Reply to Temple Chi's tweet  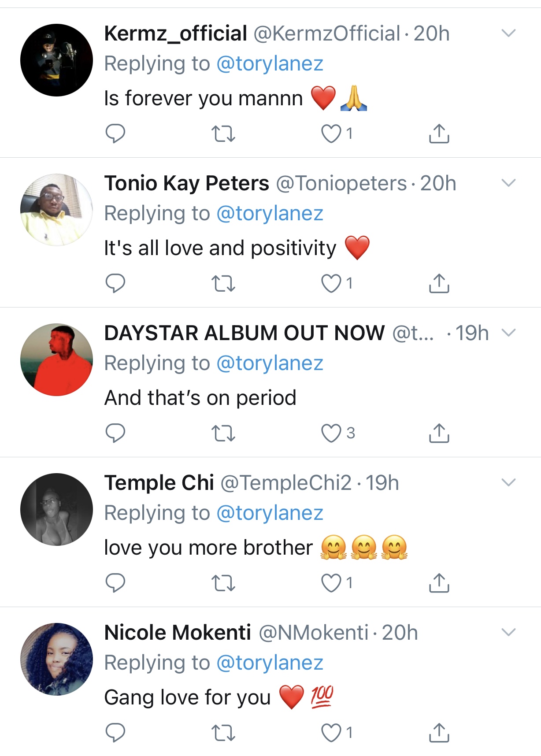(x=115, y=585)
